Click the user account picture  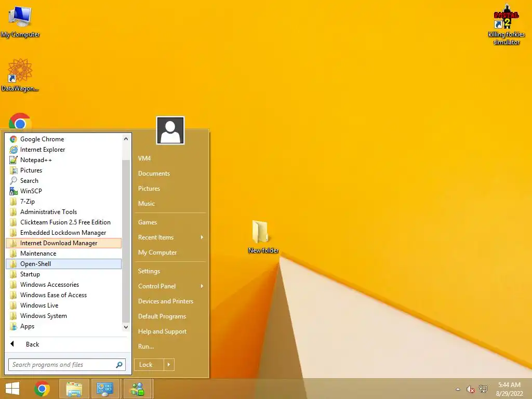(170, 130)
